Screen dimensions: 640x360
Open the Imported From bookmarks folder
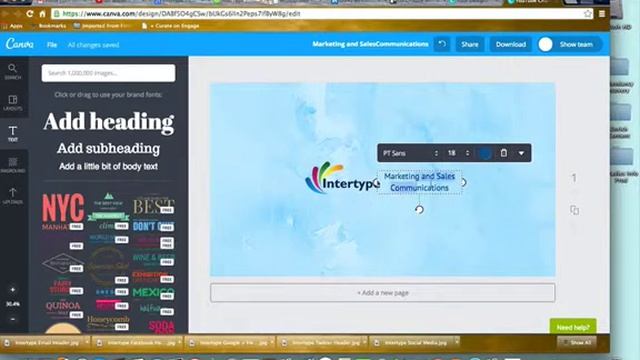[x=102, y=26]
